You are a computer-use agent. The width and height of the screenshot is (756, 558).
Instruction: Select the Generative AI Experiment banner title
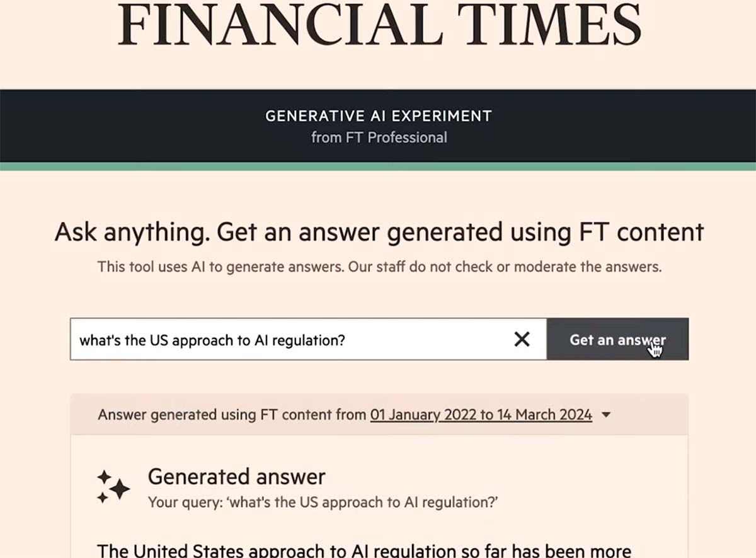[379, 117]
